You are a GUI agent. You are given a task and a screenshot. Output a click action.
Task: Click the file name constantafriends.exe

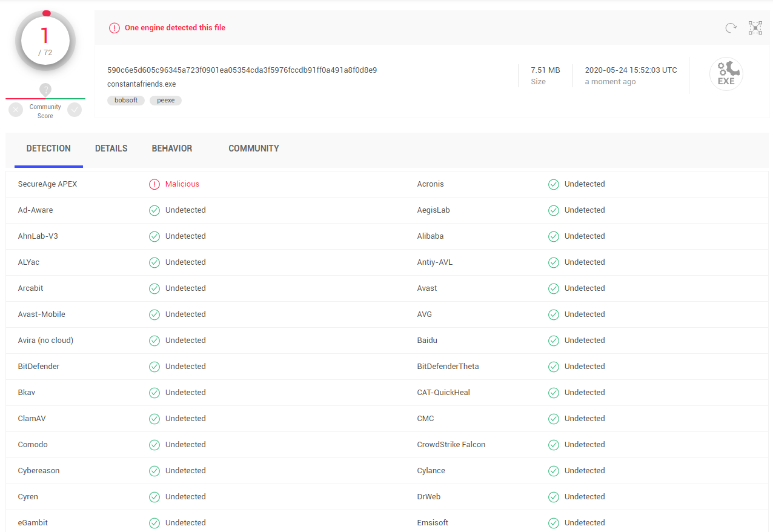[142, 84]
